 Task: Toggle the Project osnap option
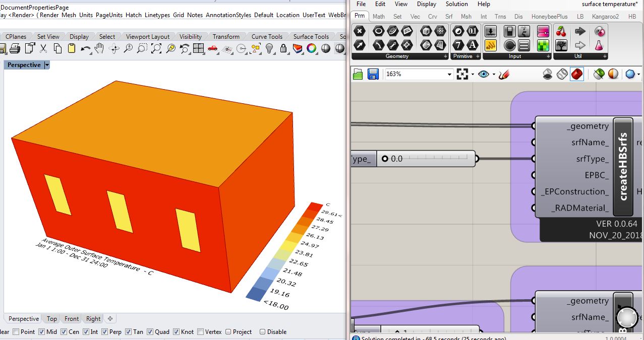pyautogui.click(x=228, y=331)
